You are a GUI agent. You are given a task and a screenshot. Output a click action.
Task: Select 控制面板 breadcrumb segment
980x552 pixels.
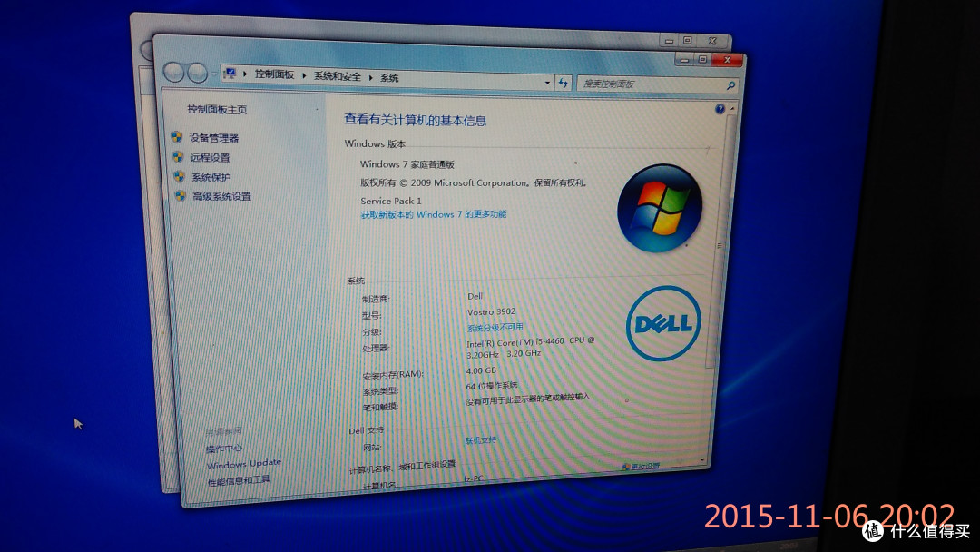coord(274,74)
